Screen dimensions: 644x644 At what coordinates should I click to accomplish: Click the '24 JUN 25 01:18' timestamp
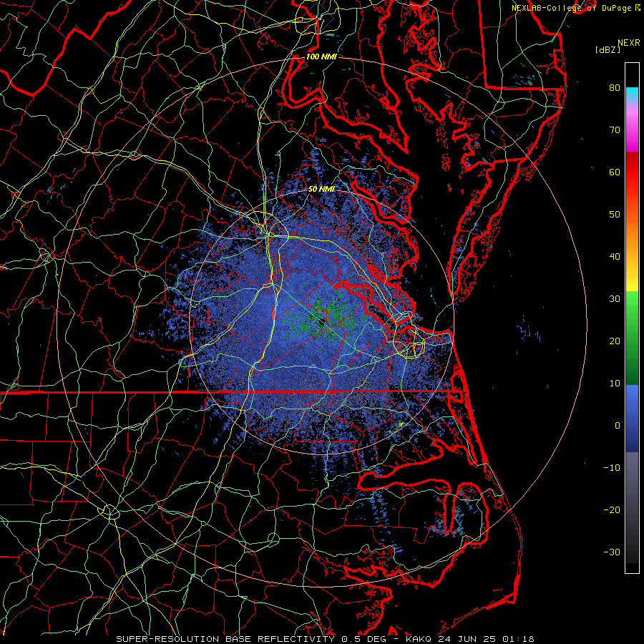point(486,639)
